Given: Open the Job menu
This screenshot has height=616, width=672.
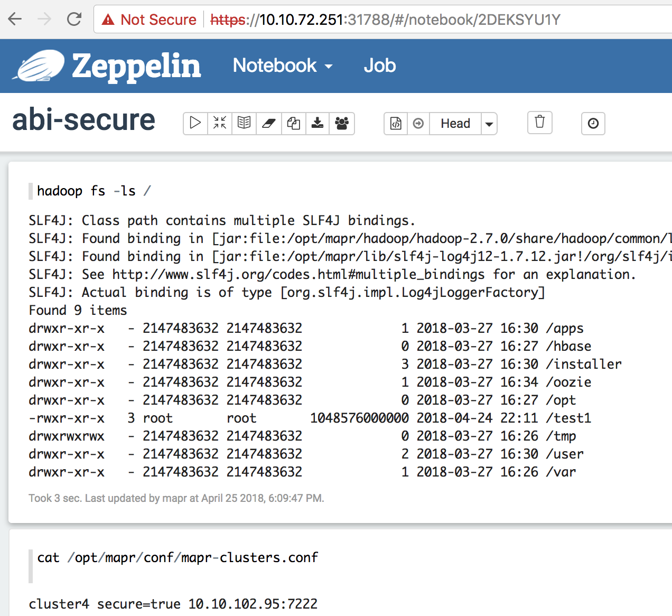Looking at the screenshot, I should (x=380, y=66).
